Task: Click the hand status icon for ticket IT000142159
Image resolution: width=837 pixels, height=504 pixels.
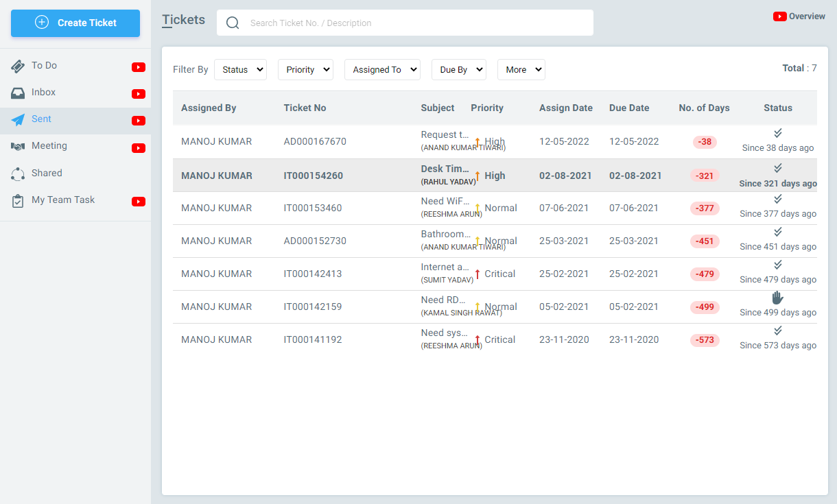Action: click(777, 297)
